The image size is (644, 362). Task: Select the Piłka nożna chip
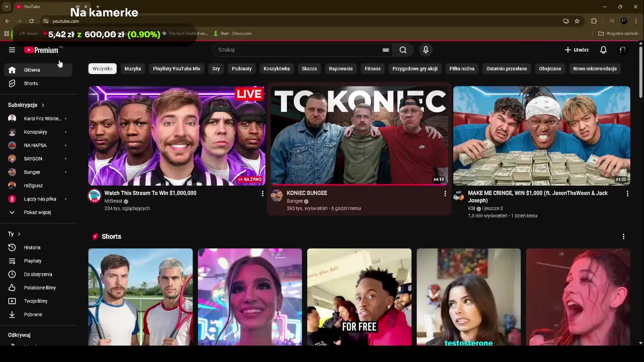pos(462,68)
